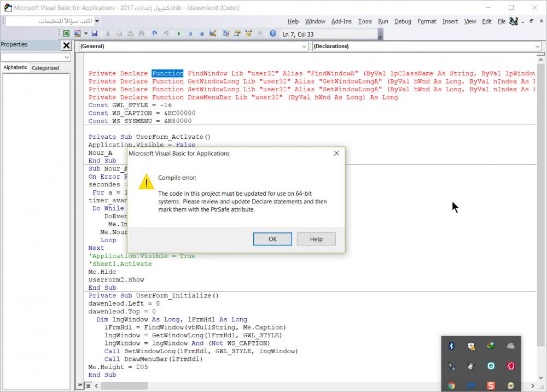Open the Insert object dropdown arrow
Image resolution: width=547 pixels, height=392 pixels.
point(85,33)
